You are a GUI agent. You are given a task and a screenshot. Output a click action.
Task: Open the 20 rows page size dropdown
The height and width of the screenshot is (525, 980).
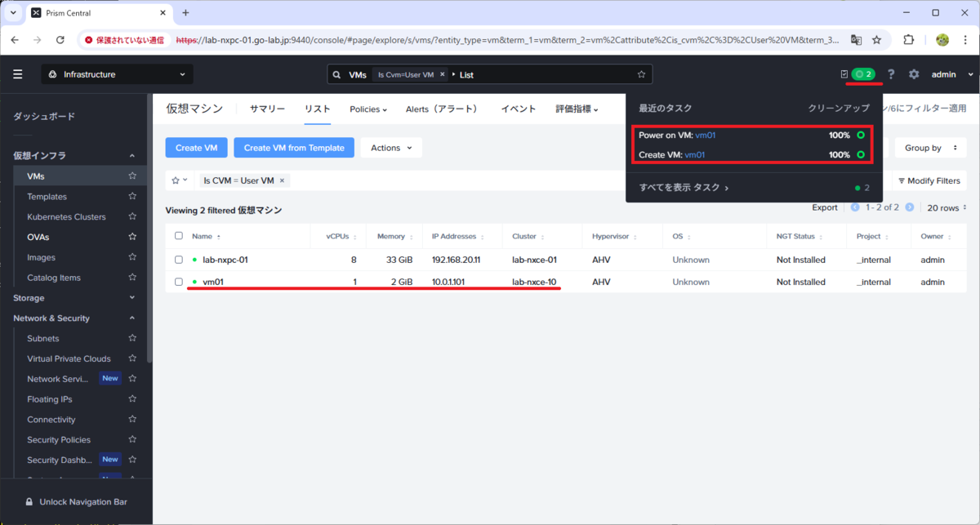[947, 207]
